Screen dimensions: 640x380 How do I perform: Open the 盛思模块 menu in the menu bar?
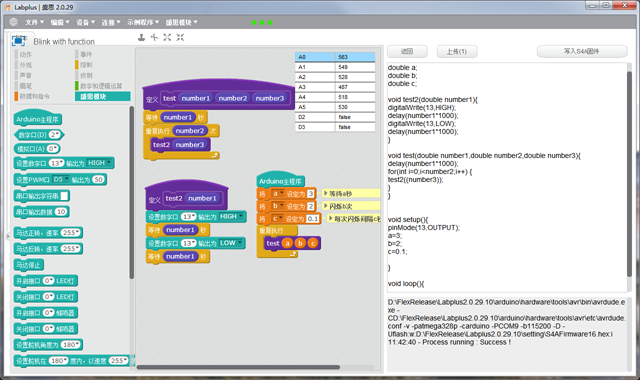pos(181,22)
